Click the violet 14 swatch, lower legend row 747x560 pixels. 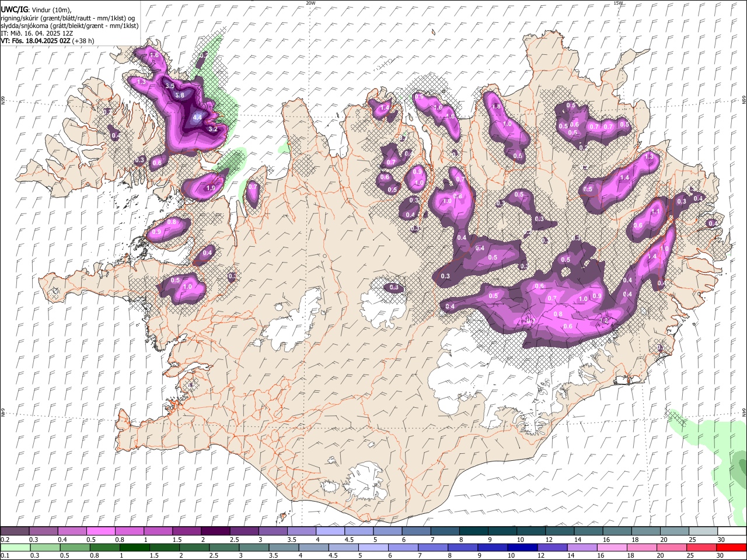point(581,547)
